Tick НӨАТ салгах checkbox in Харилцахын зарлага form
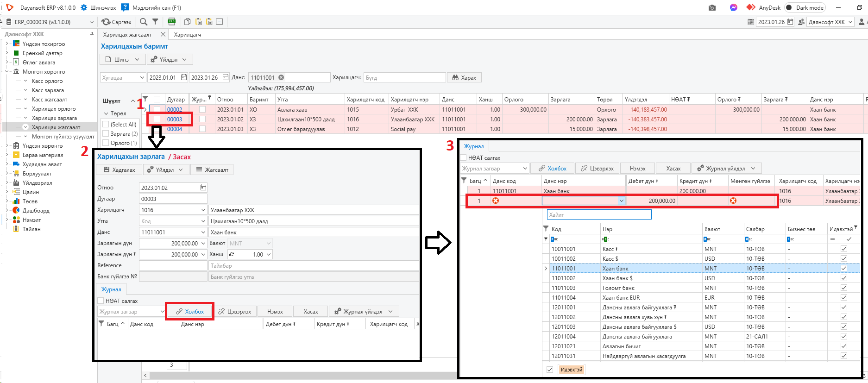The image size is (868, 383). (101, 301)
